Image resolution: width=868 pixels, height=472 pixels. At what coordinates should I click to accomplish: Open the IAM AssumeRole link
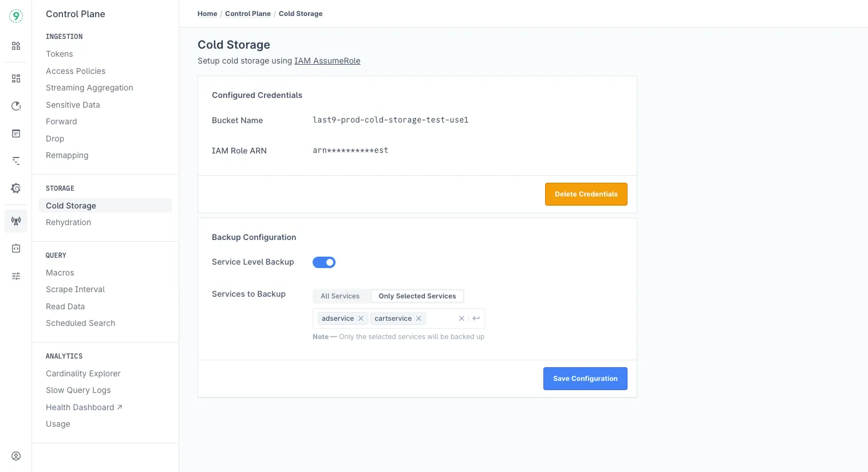327,61
